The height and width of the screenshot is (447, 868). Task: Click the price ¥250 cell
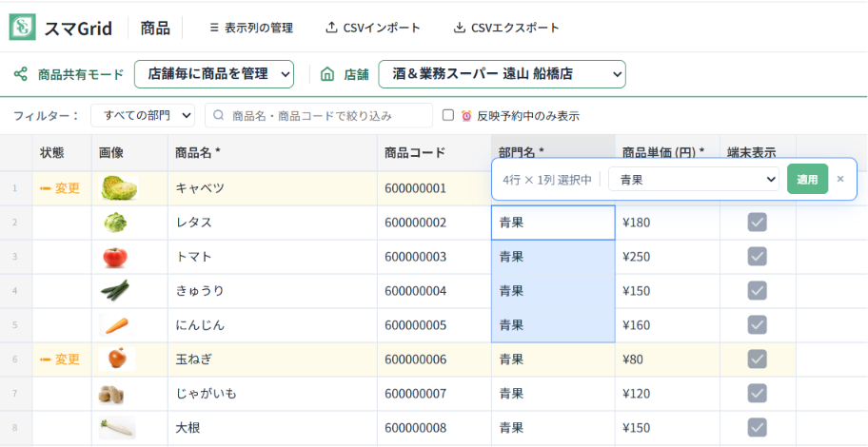pos(667,257)
